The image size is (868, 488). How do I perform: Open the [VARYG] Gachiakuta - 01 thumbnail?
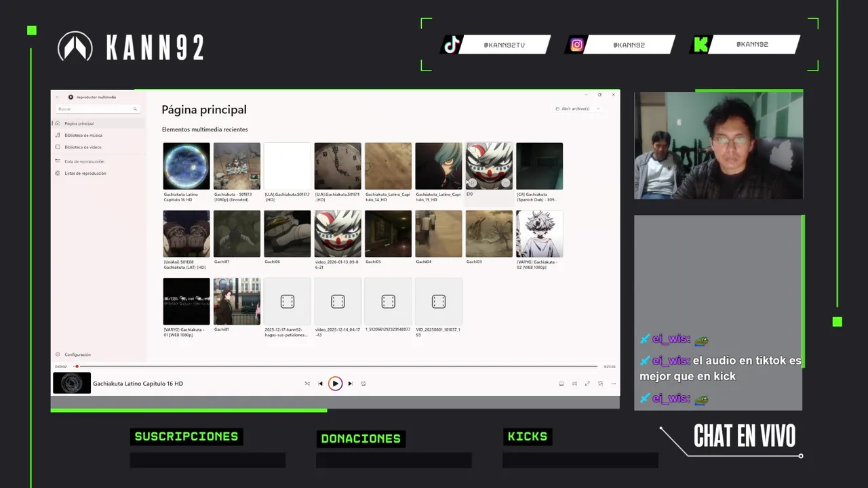(186, 302)
